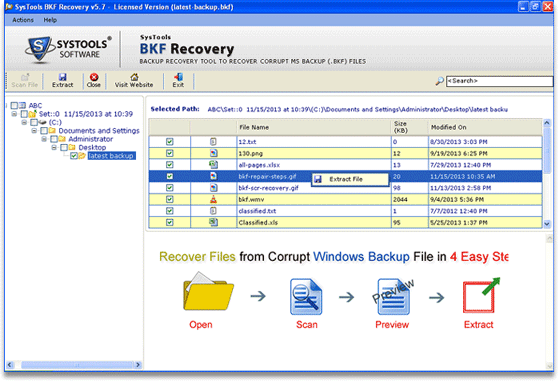Screen dimensions: 558x381
Task: Click the SysTools Software logo
Action: pyautogui.click(x=68, y=49)
